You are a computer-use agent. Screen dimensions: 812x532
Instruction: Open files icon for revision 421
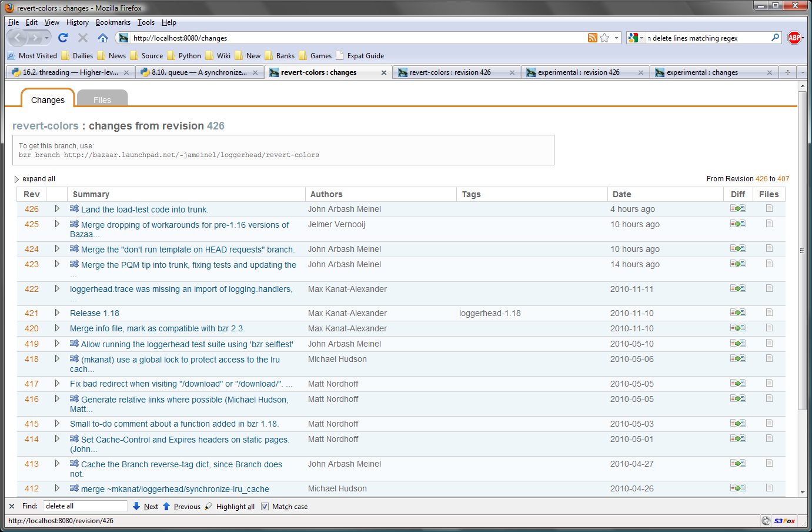point(768,312)
